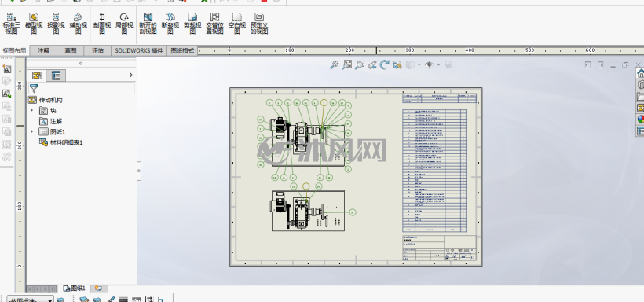Create a Section View (剖面视图)

[x=102, y=23]
